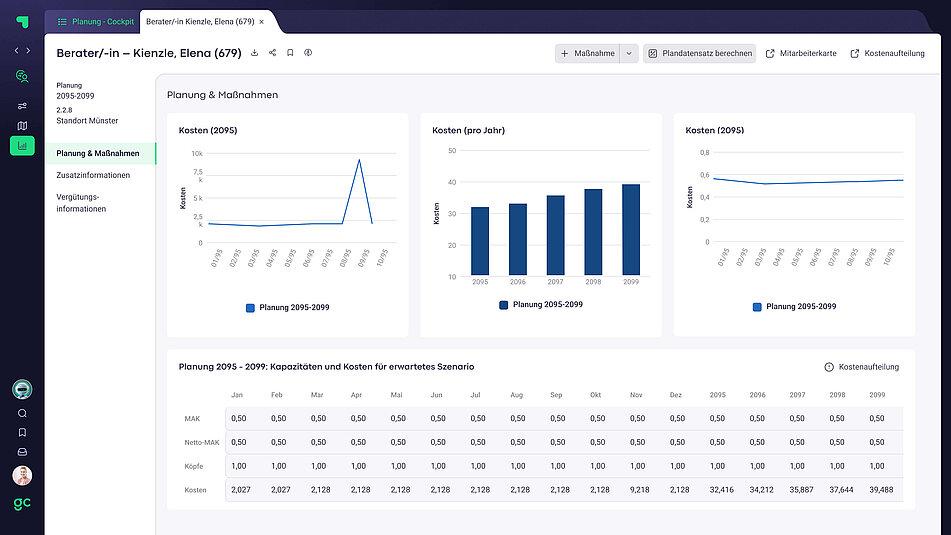Open the search icon in left sidebar

pos(22,413)
